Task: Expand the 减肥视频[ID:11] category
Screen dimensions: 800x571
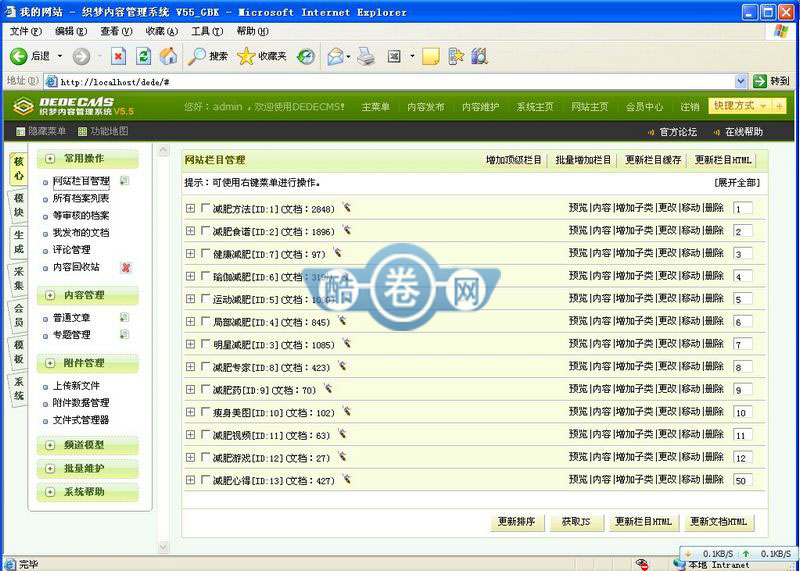Action: [190, 434]
